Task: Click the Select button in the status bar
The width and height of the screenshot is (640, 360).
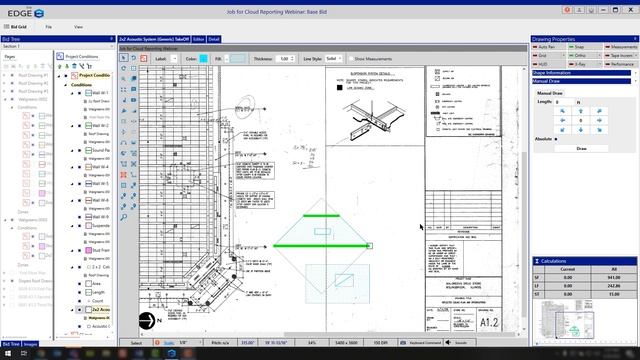Action: 136,343
